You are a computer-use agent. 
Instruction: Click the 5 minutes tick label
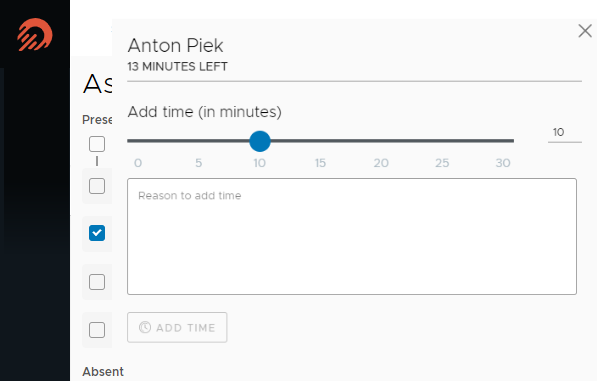199,163
